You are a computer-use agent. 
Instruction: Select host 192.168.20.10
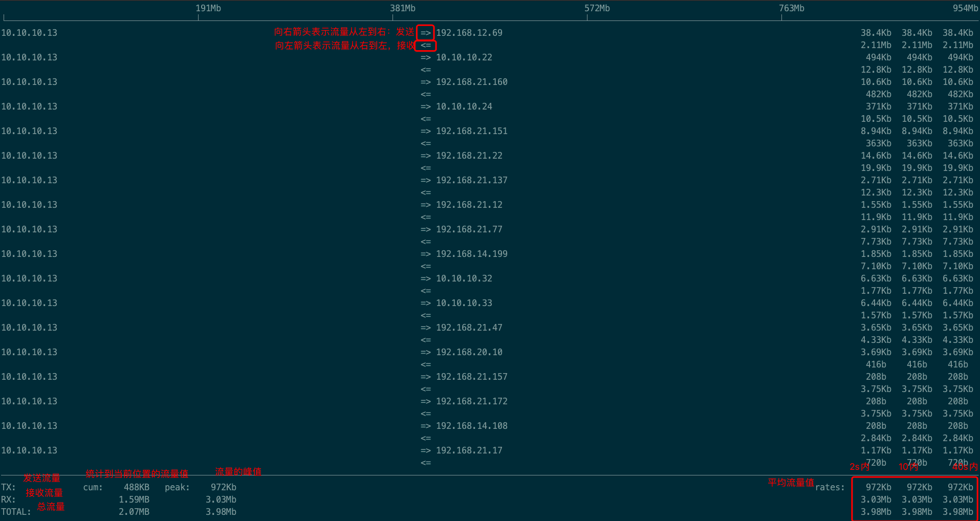(469, 352)
